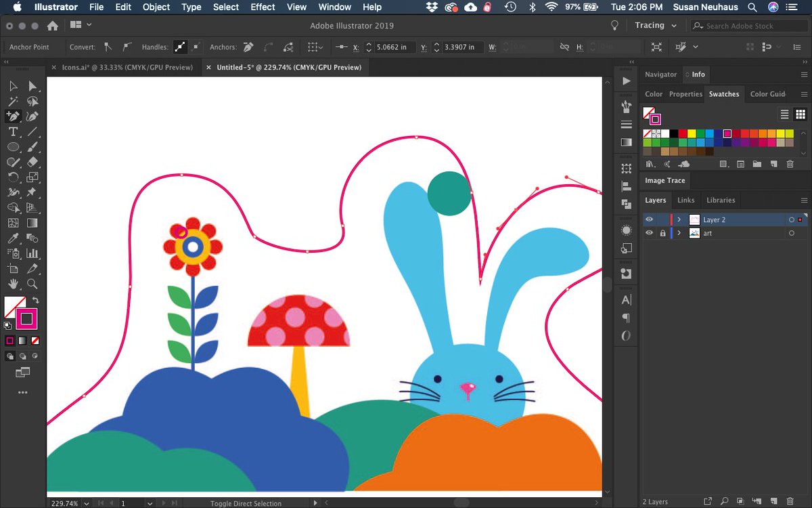
Task: Open Swatch Libraries menu icon
Action: point(650,164)
